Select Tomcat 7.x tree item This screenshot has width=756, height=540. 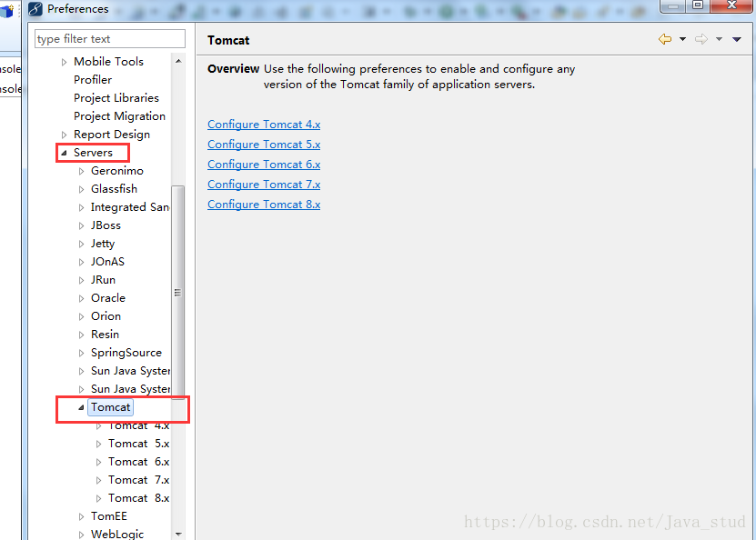click(x=139, y=480)
